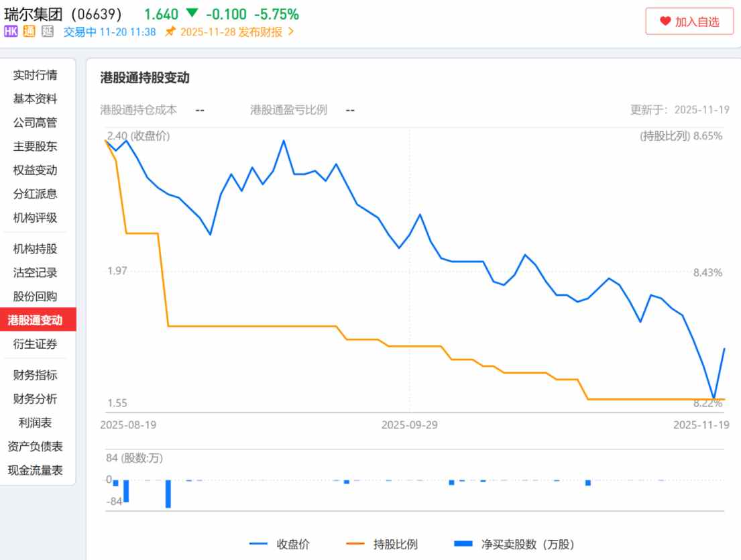Image resolution: width=741 pixels, height=560 pixels.
Task: Open the 机构持股 sidebar section
Action: (36, 249)
